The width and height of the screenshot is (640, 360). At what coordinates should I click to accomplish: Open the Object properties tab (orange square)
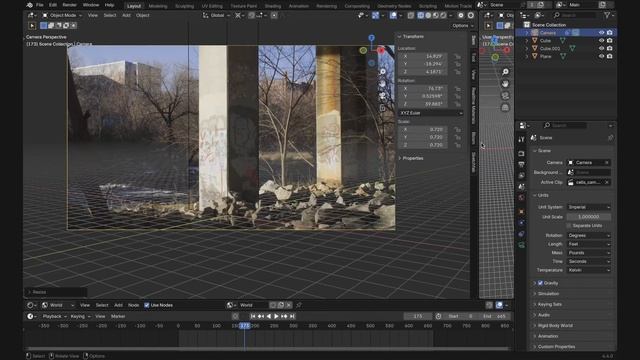521,211
